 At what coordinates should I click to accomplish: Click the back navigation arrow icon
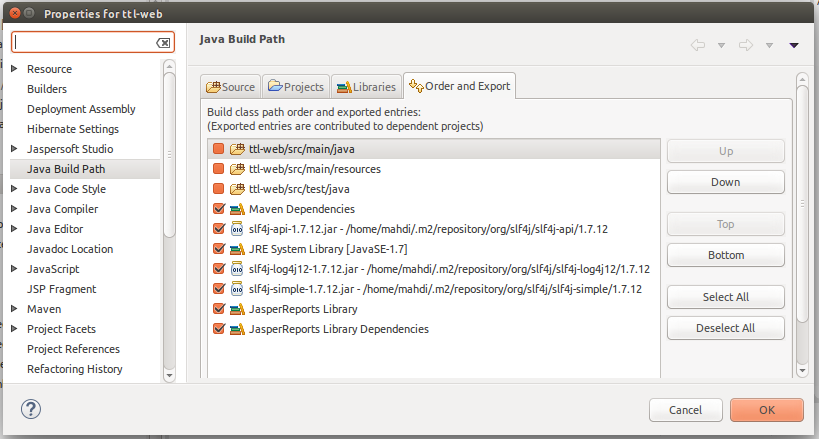698,45
